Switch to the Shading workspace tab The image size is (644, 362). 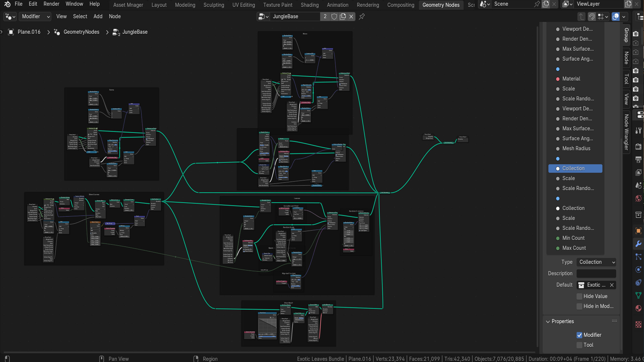(x=309, y=4)
